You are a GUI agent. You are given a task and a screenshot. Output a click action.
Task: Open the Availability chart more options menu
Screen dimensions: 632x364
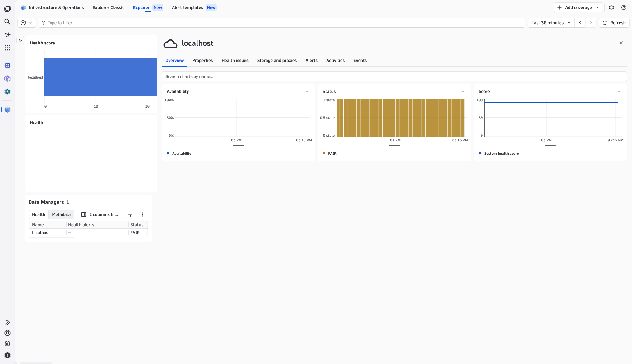[307, 91]
